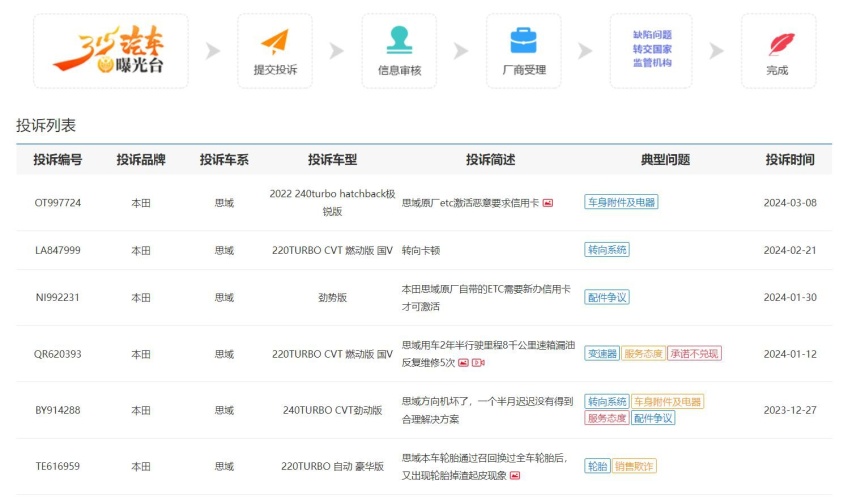The width and height of the screenshot is (852, 497).
Task: Click the 投诉时间 column header
Action: tap(790, 160)
